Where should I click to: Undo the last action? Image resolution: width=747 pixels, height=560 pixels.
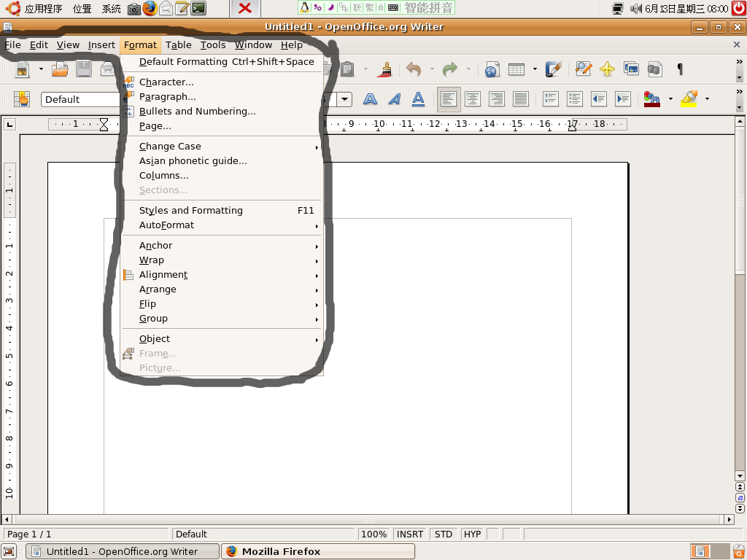[414, 69]
